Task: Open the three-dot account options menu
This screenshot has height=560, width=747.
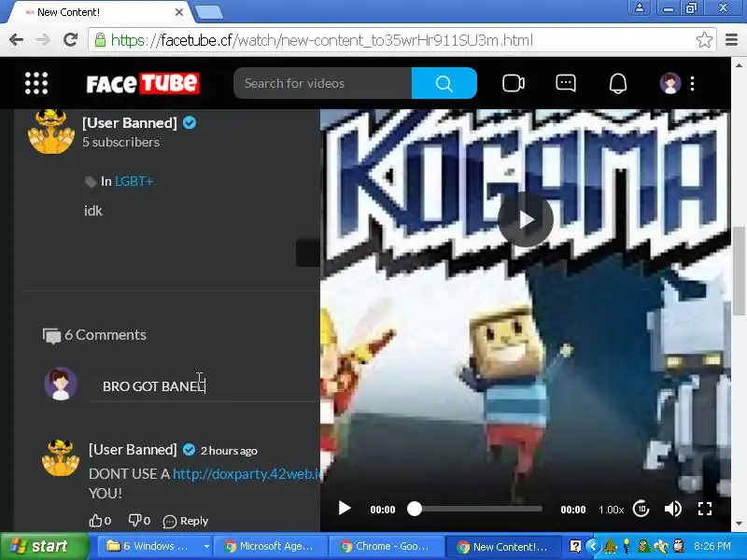Action: [x=692, y=83]
